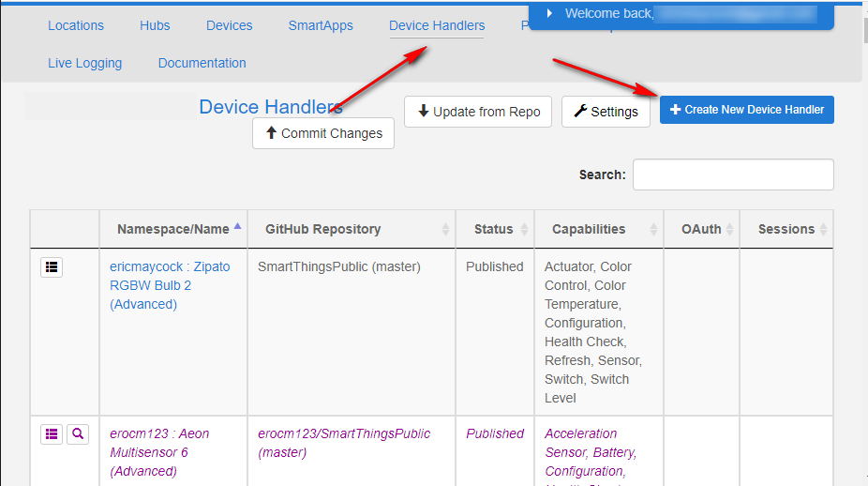
Task: Open Settings with wrench icon
Action: pyautogui.click(x=606, y=112)
